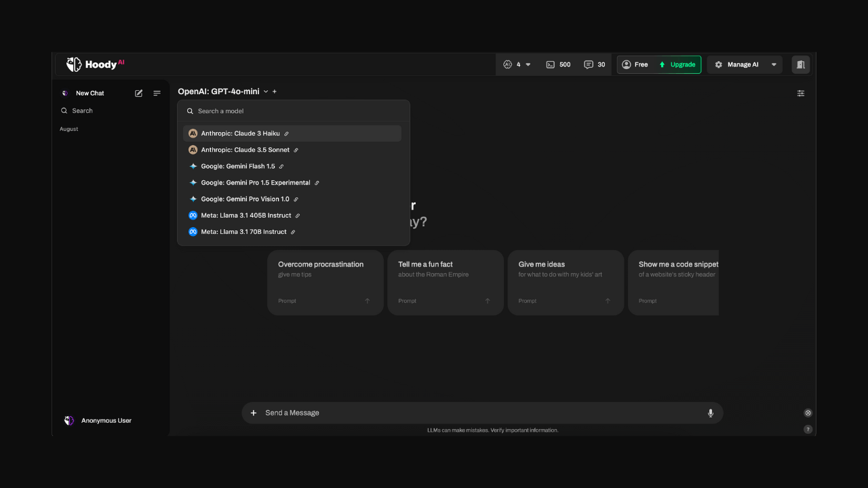
Task: Click arrow icon on Give me ideas card
Action: [x=608, y=301]
